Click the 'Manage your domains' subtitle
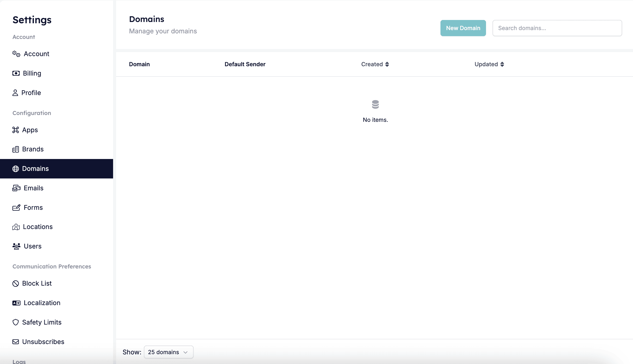This screenshot has width=633, height=364. [x=163, y=31]
